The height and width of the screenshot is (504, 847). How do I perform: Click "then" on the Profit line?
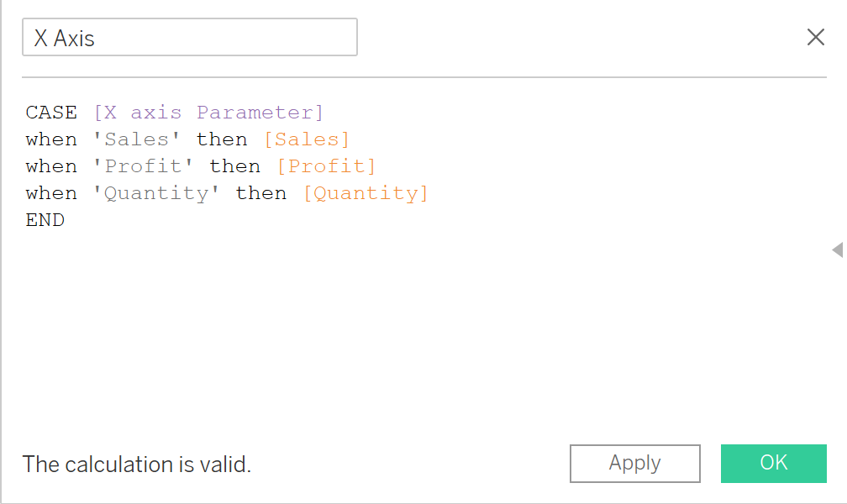pos(235,166)
